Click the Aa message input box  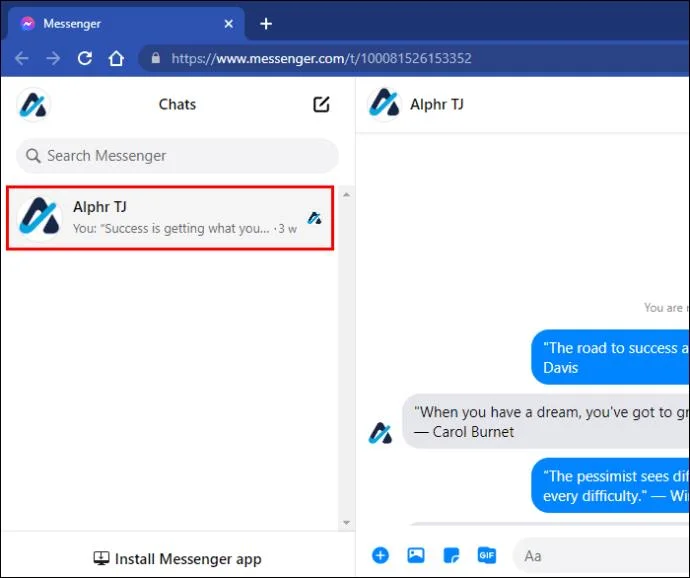[x=601, y=556]
